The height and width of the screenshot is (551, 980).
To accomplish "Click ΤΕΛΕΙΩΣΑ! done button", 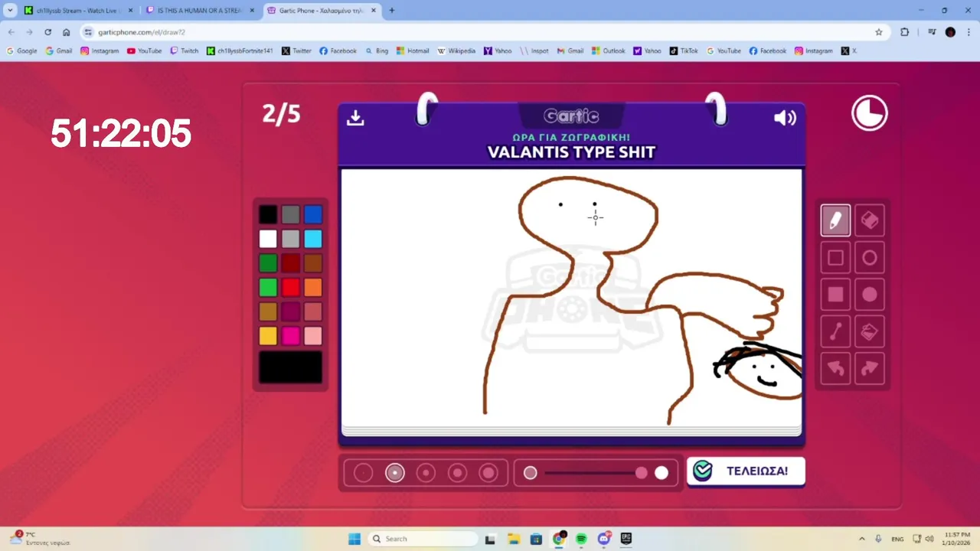I will [x=746, y=471].
